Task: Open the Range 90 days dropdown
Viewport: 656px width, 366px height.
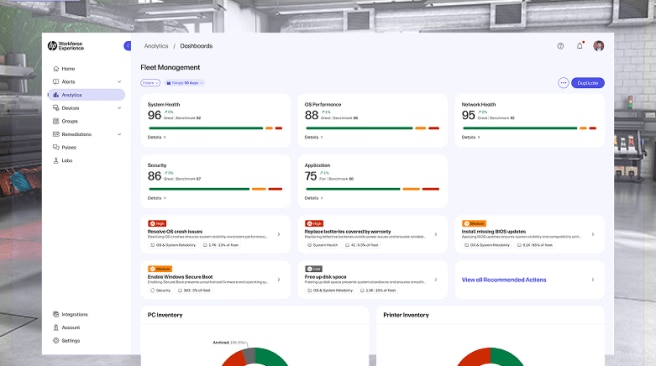Action: click(x=184, y=83)
